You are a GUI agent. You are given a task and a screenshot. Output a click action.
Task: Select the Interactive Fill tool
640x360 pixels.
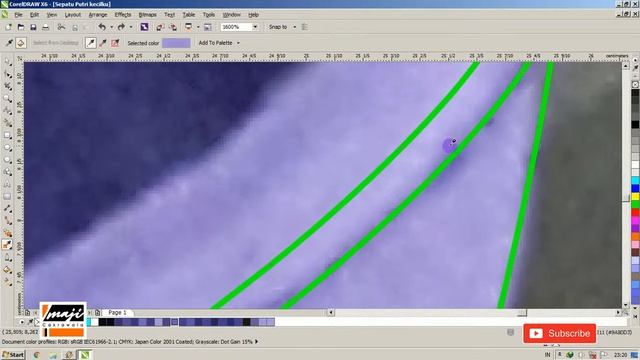(x=7, y=282)
